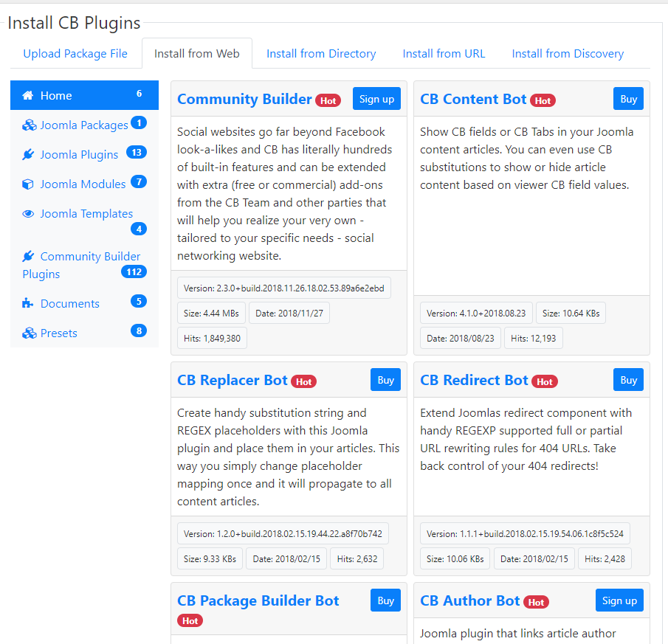The image size is (668, 644).
Task: Open the Joomla Plugins category
Action: 84,154
